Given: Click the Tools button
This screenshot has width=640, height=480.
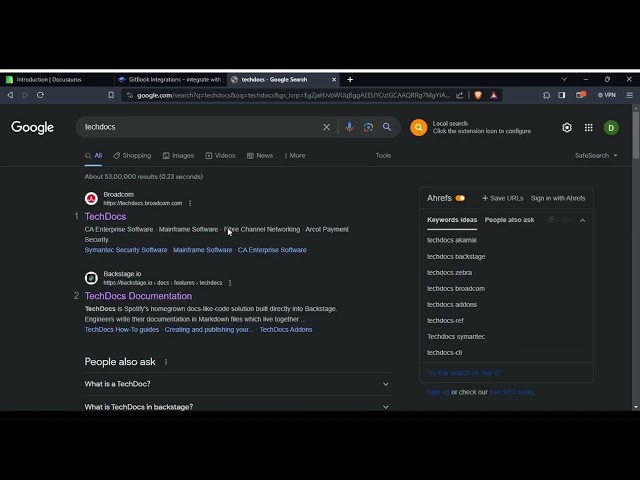Looking at the screenshot, I should pos(383,156).
